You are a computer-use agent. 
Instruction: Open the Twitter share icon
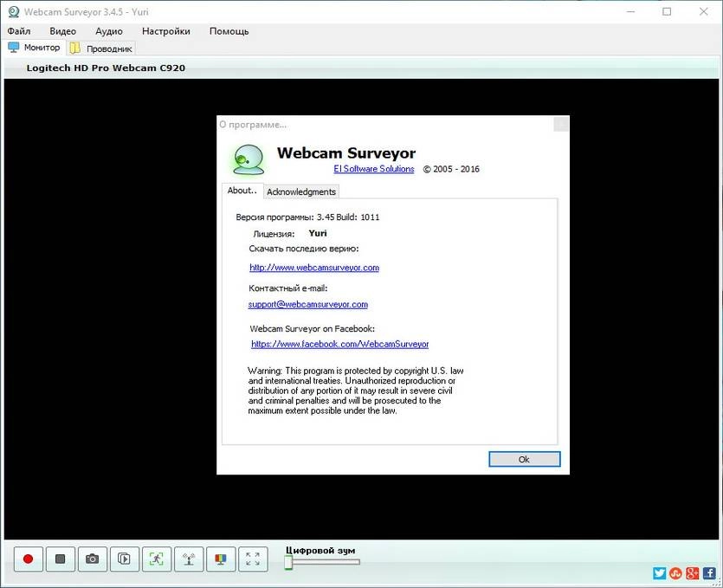click(x=660, y=573)
